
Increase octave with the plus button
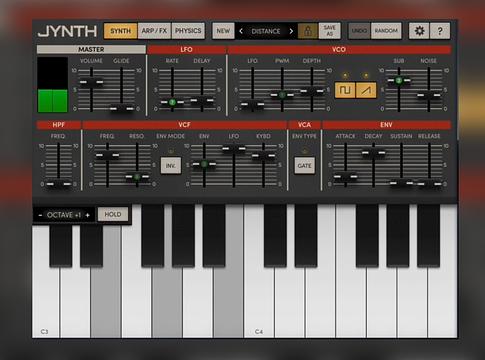[88, 215]
